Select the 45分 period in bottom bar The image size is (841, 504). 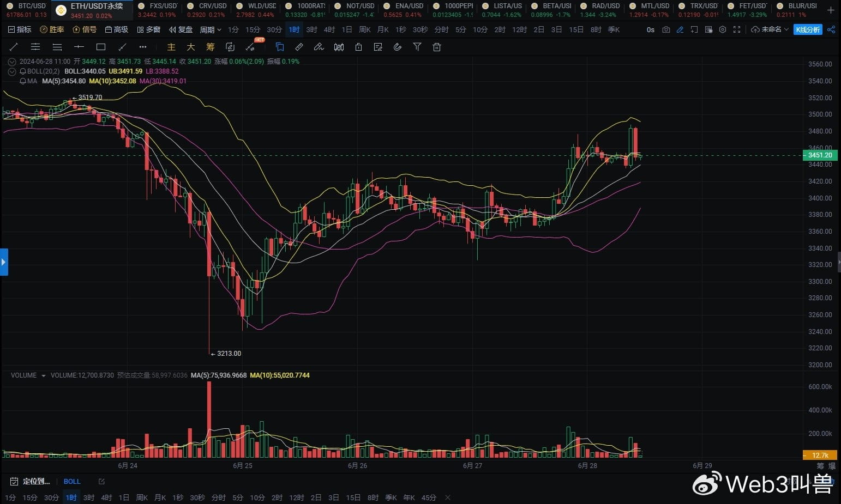429,497
